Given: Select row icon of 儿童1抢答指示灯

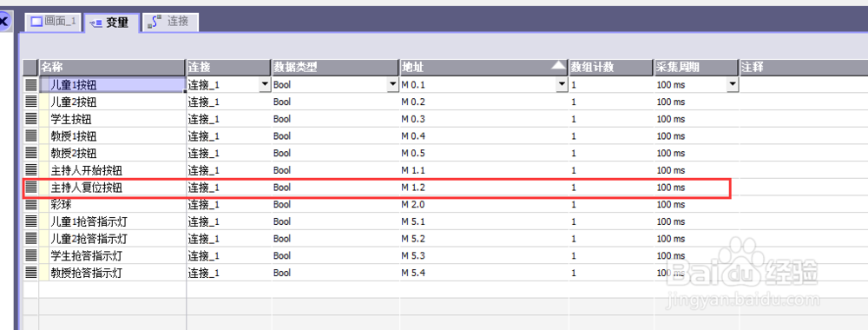Looking at the screenshot, I should [31, 222].
